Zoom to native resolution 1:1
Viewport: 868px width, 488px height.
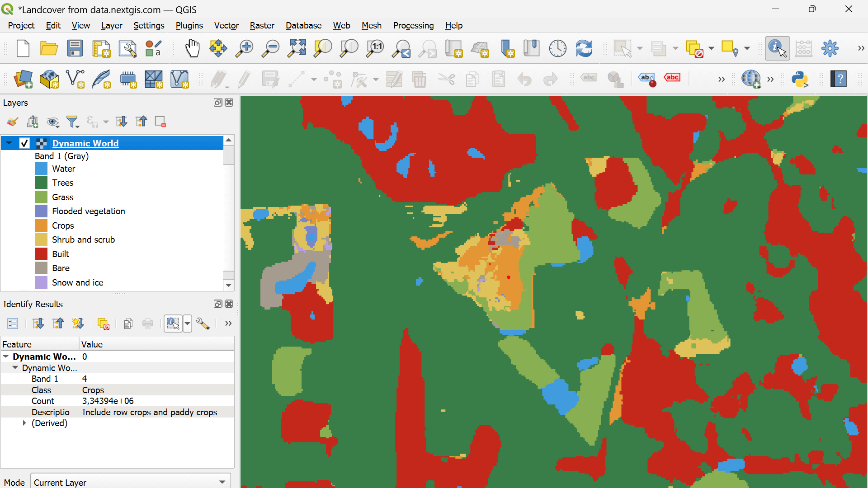click(x=375, y=48)
